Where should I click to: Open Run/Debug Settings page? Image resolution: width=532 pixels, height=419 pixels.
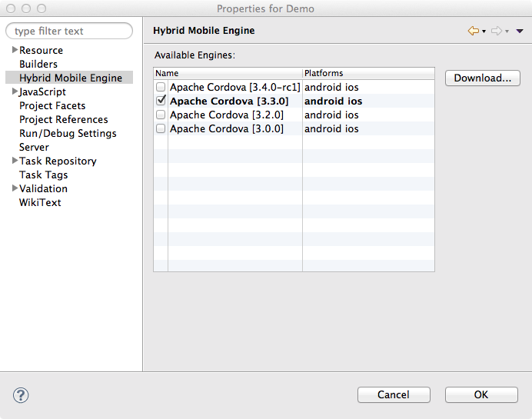68,133
